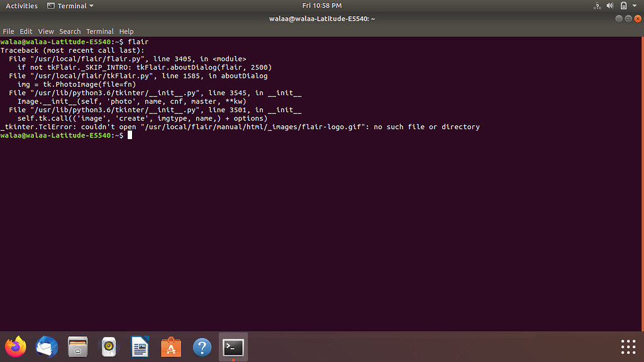Open the Search menu

(70, 31)
